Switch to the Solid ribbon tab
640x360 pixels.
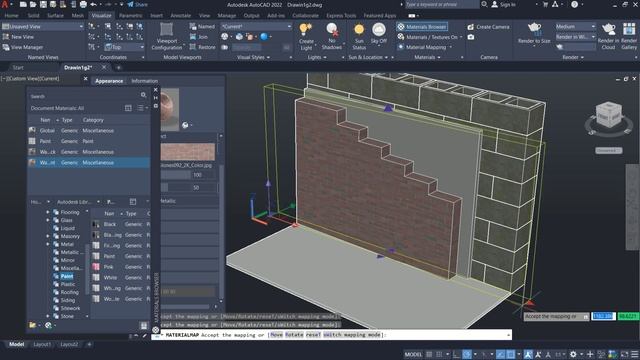(x=33, y=16)
